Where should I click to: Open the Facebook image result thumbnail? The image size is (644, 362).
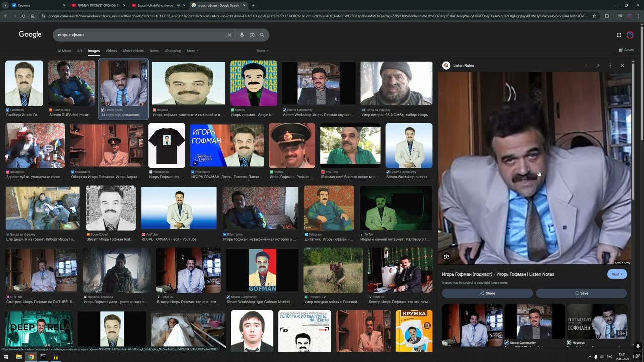pyautogui.click(x=24, y=83)
